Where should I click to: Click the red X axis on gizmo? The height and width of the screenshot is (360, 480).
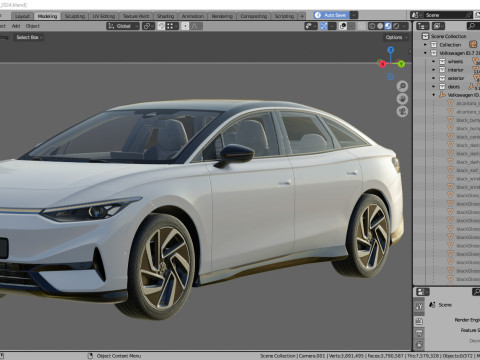382,64
